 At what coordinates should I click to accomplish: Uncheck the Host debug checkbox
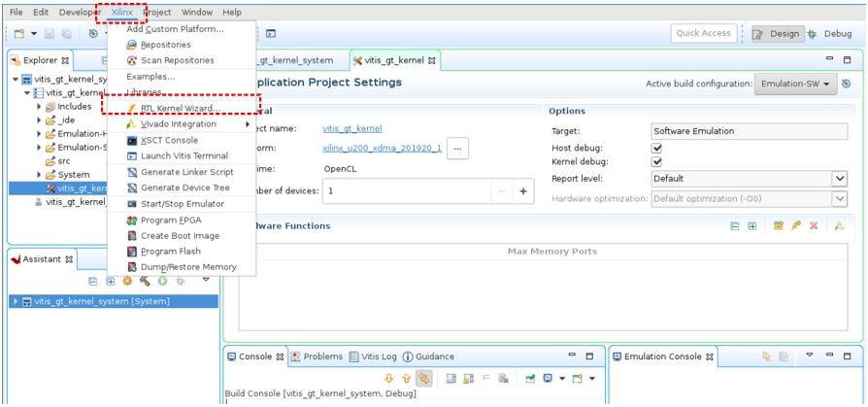tap(657, 149)
